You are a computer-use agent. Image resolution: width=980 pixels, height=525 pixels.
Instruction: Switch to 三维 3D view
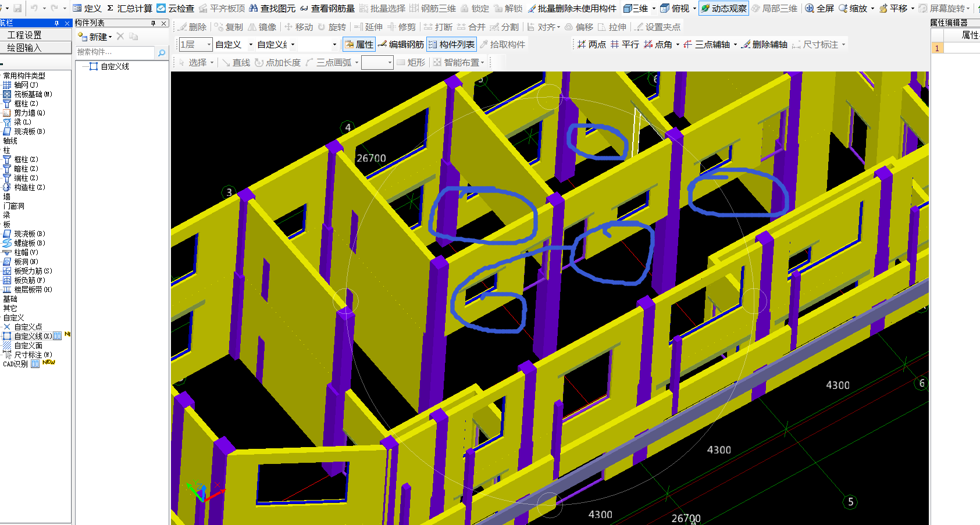(x=636, y=8)
